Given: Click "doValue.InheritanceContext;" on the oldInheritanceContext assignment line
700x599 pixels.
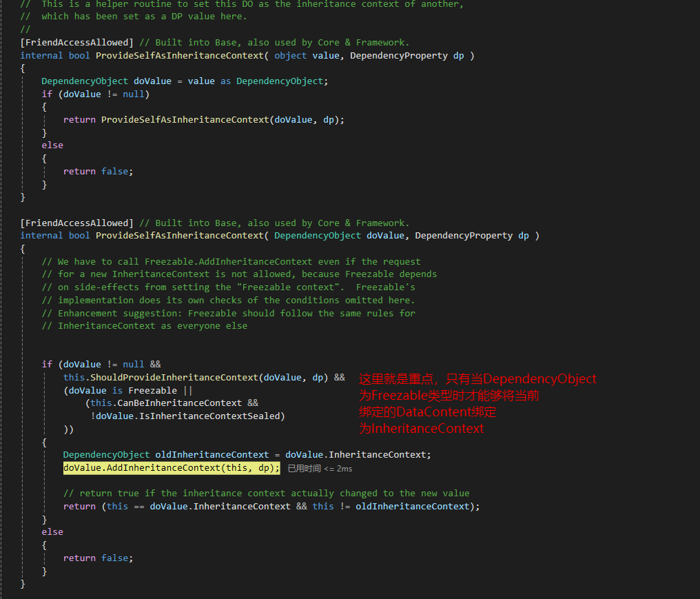Looking at the screenshot, I should pyautogui.click(x=358, y=455).
